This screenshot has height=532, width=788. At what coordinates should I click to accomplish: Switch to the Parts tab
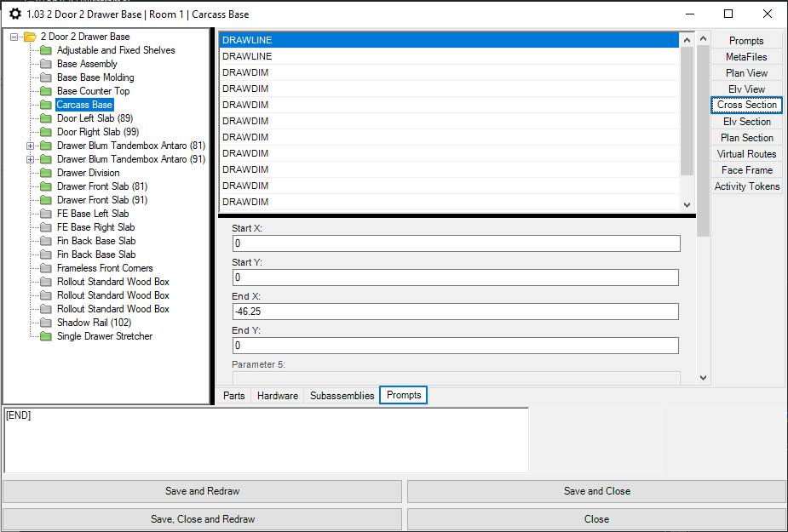(x=233, y=395)
